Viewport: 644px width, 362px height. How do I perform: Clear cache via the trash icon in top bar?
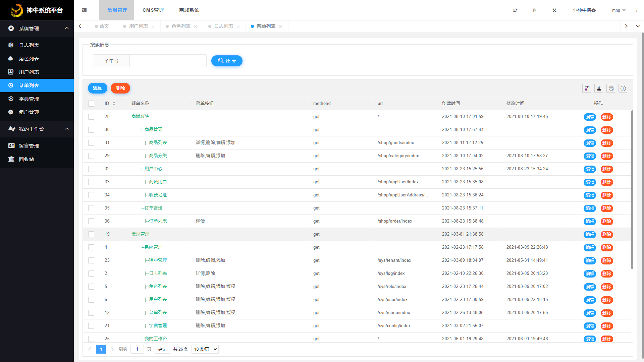pos(535,10)
